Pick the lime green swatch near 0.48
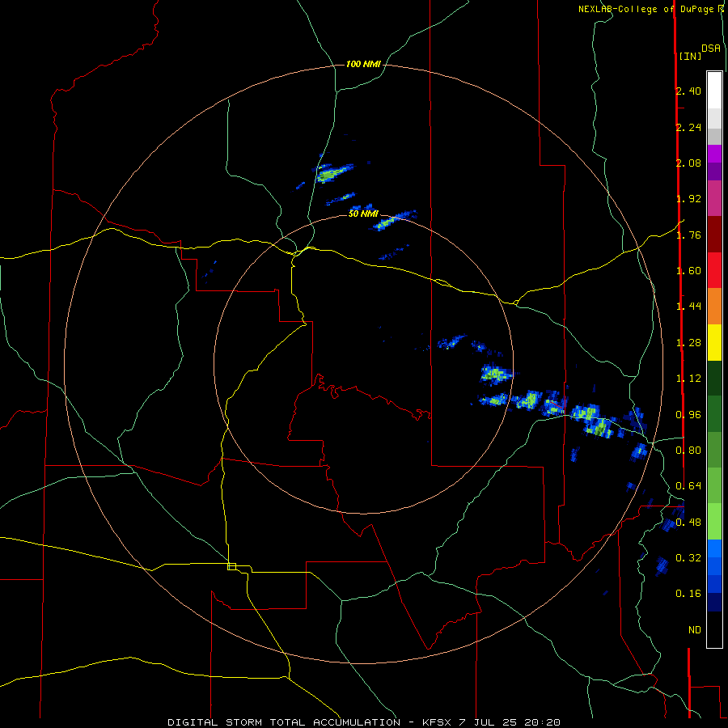 (x=714, y=522)
